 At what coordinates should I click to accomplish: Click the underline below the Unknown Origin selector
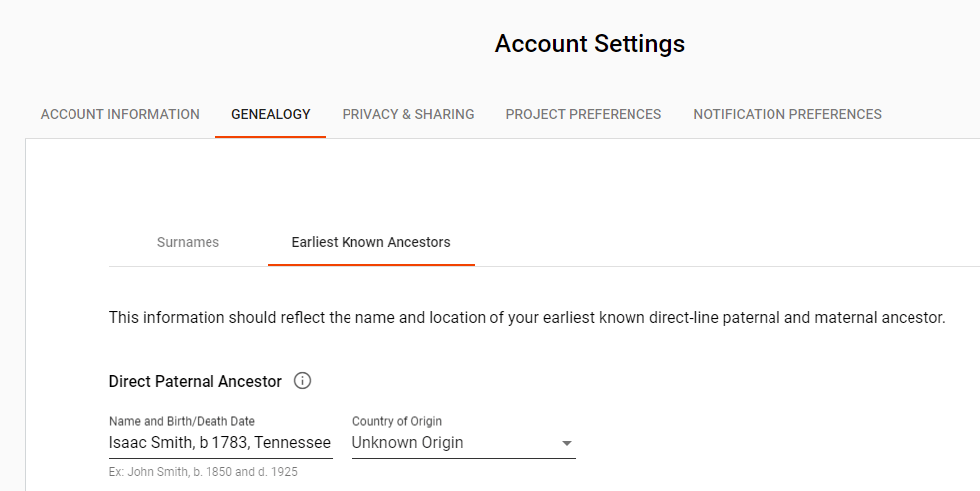pyautogui.click(x=464, y=459)
